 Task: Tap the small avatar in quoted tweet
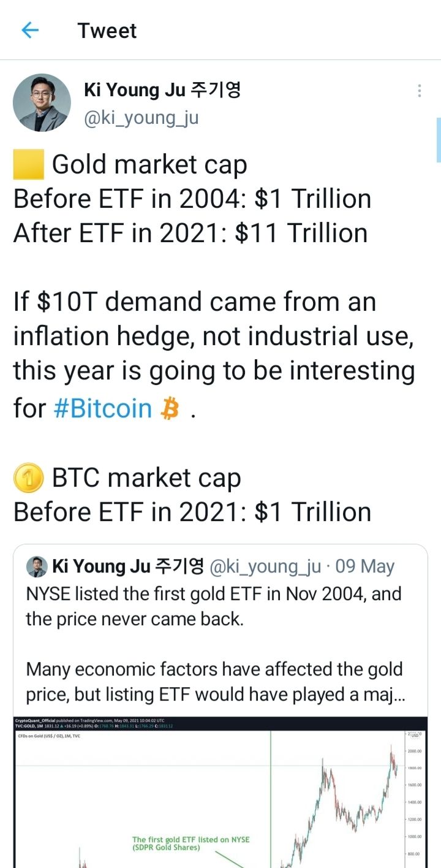pos(37,566)
